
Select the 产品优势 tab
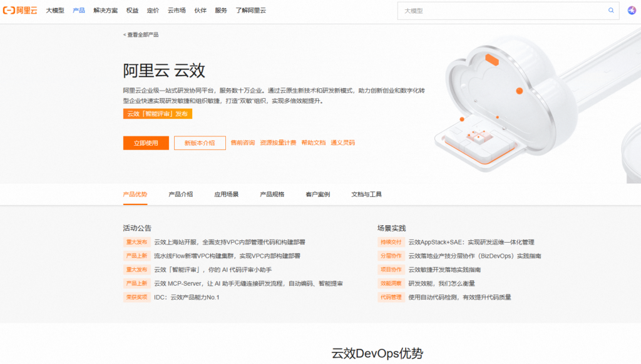[x=135, y=195]
